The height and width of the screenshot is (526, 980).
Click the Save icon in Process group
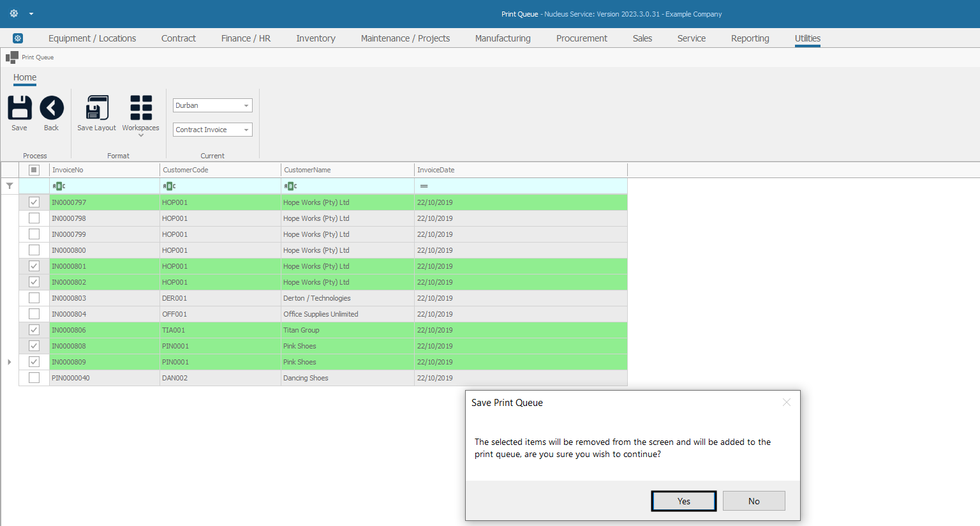[20, 107]
